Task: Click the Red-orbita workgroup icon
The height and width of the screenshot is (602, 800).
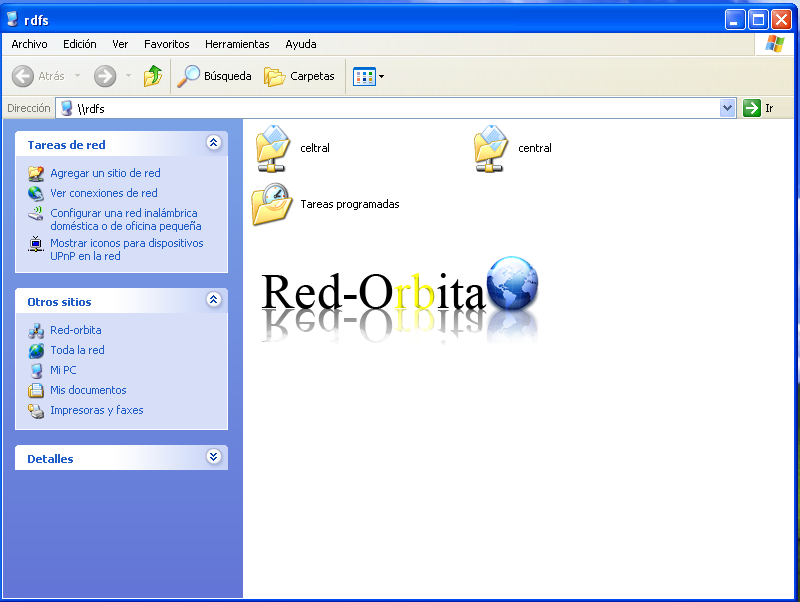Action: coord(36,331)
